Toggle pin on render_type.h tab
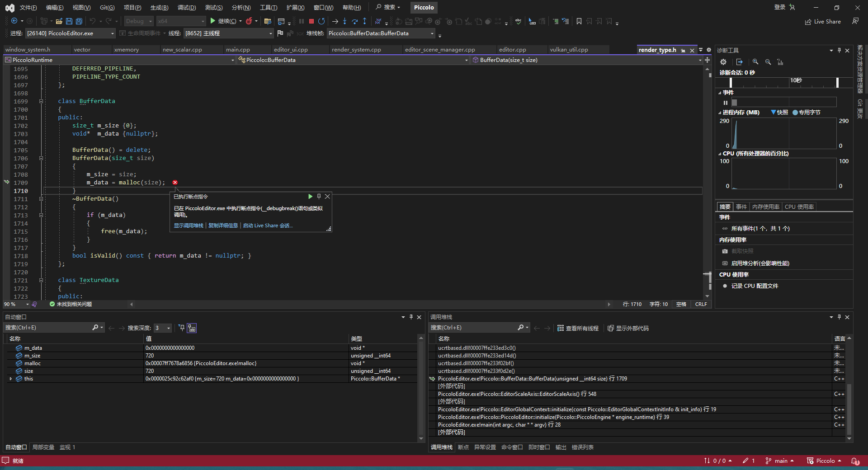868x470 pixels. pos(683,50)
